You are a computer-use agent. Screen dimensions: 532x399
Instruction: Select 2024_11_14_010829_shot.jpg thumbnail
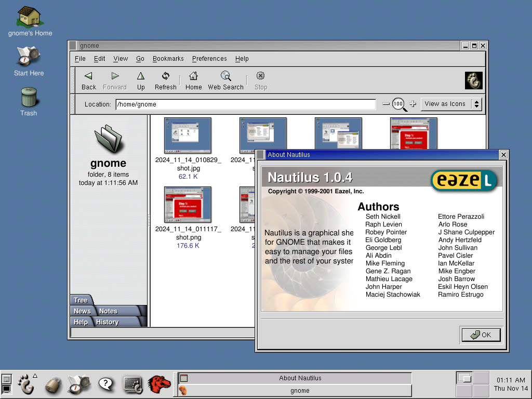tap(188, 136)
